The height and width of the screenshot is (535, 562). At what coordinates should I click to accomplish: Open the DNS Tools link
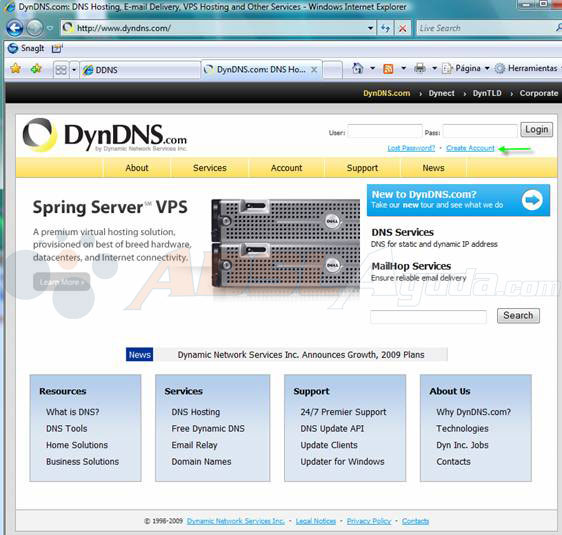click(66, 429)
